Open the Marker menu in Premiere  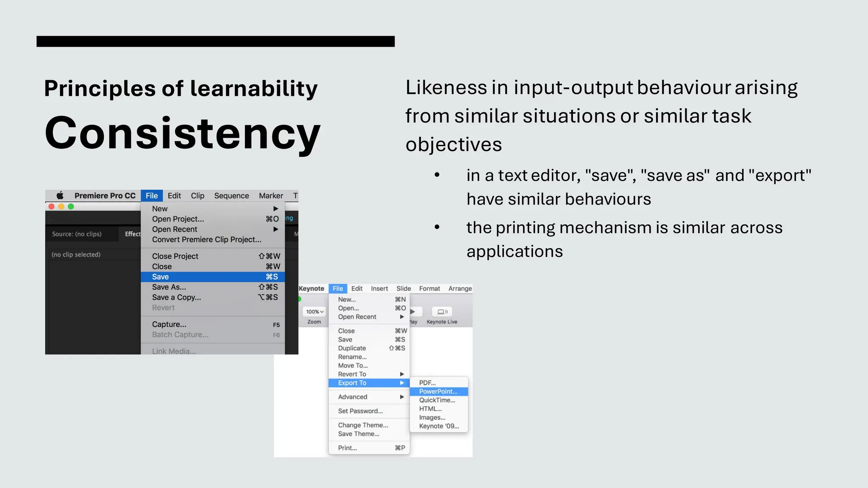pos(271,196)
